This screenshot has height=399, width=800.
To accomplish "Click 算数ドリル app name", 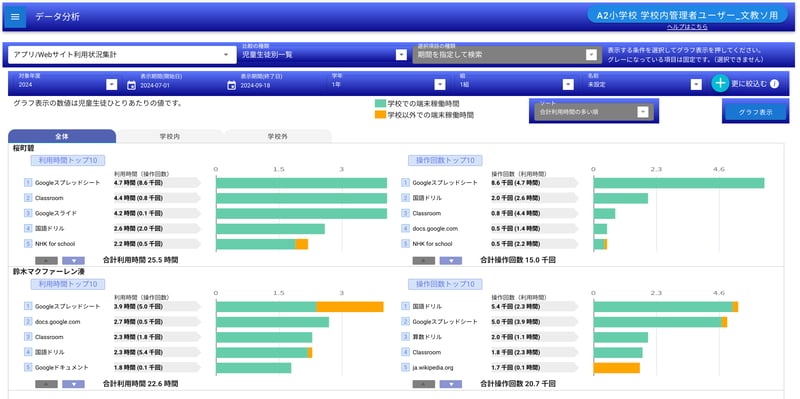I will [427, 337].
